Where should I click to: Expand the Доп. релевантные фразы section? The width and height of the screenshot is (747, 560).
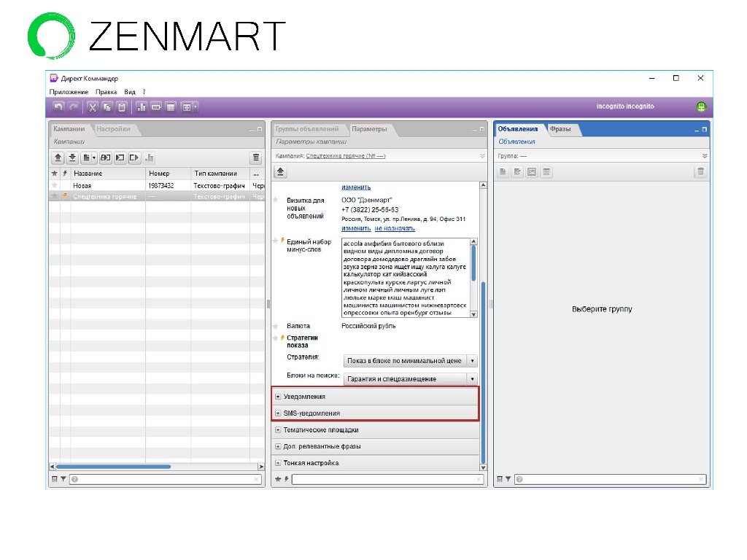[x=278, y=446]
